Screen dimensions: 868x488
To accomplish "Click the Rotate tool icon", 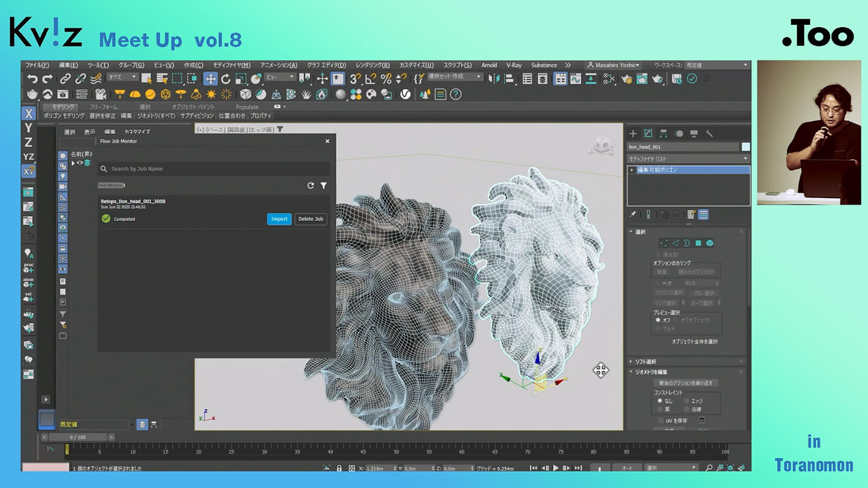I will point(225,79).
